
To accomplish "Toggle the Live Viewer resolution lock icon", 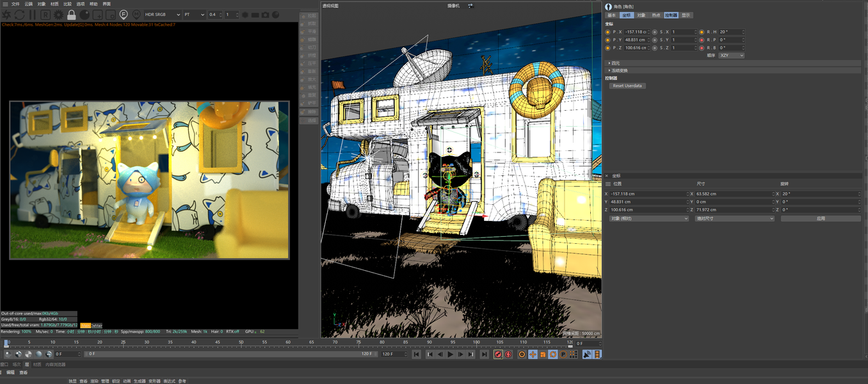I will click(x=71, y=14).
